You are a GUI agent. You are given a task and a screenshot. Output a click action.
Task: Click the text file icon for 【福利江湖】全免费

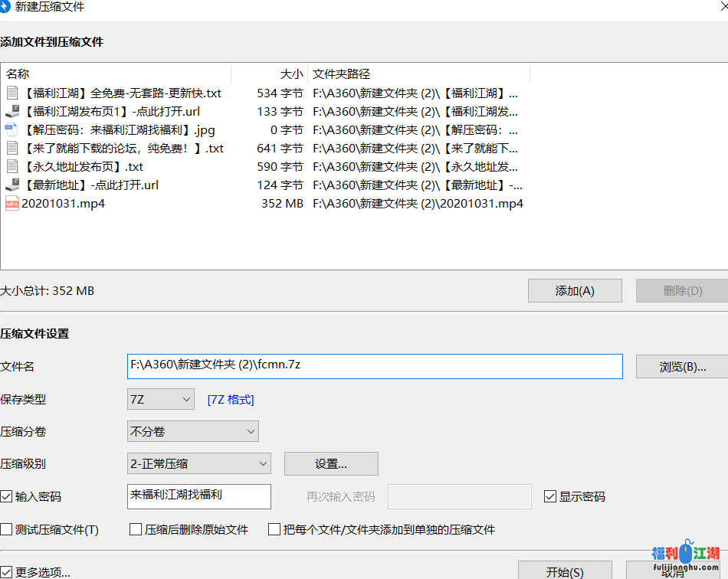(x=12, y=93)
